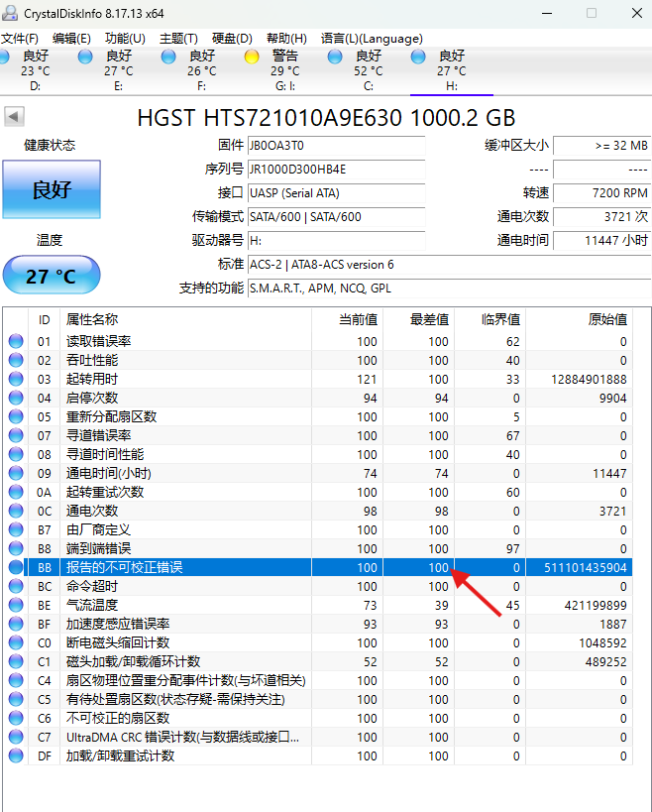Select the 起转重试次数 attribute row
This screenshot has width=652, height=812.
coord(318,492)
